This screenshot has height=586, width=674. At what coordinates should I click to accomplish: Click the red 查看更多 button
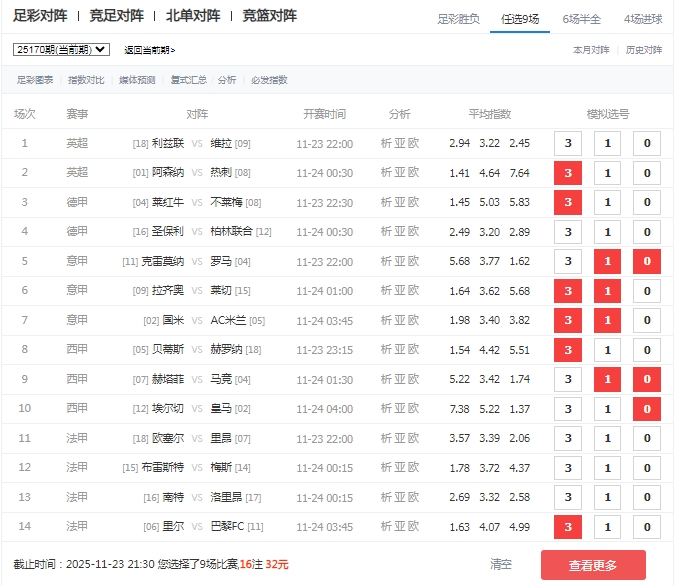pyautogui.click(x=593, y=565)
